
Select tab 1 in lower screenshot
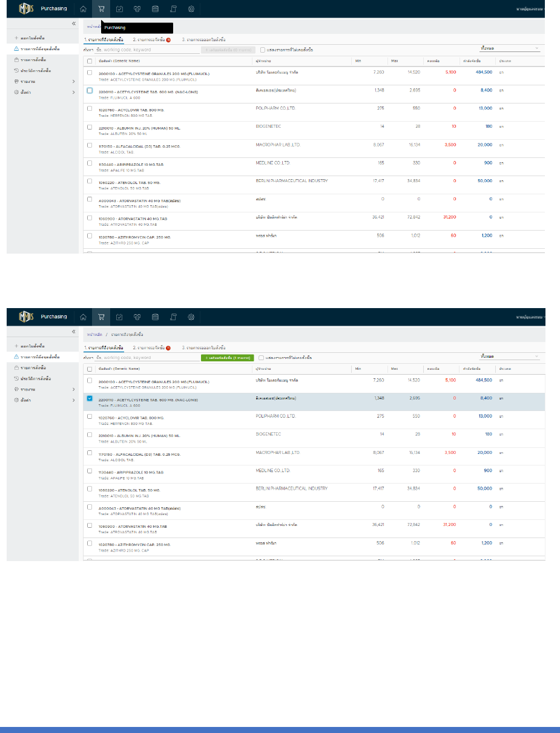point(104,347)
